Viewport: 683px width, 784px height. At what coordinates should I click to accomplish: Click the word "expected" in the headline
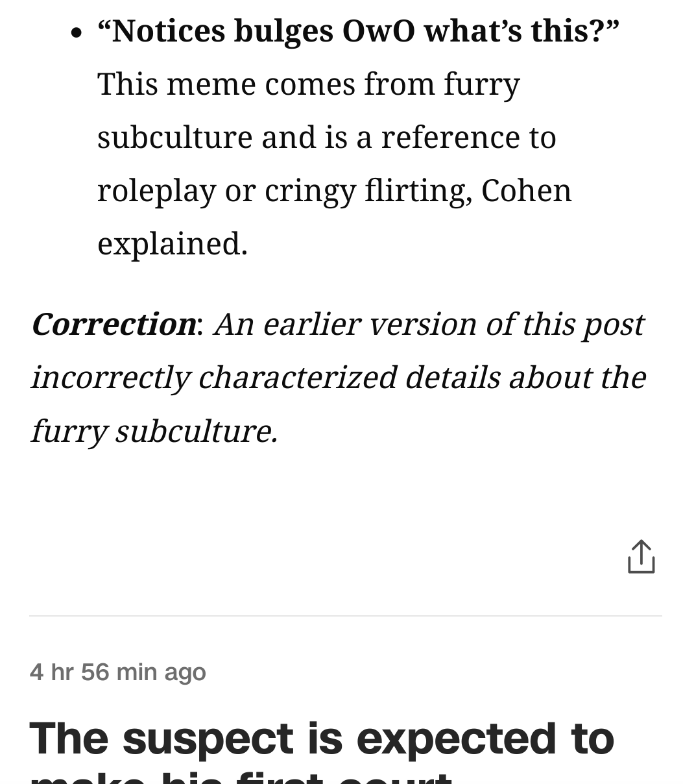pyautogui.click(x=456, y=739)
